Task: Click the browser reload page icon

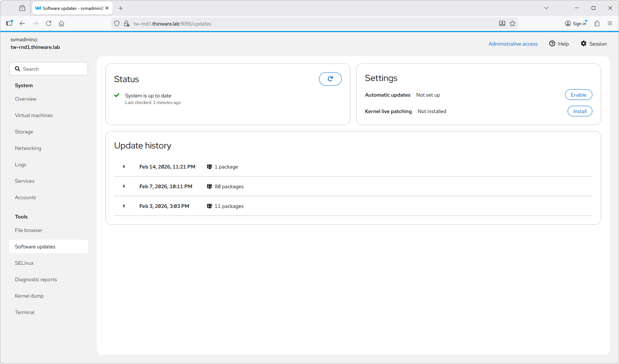Action: click(49, 23)
